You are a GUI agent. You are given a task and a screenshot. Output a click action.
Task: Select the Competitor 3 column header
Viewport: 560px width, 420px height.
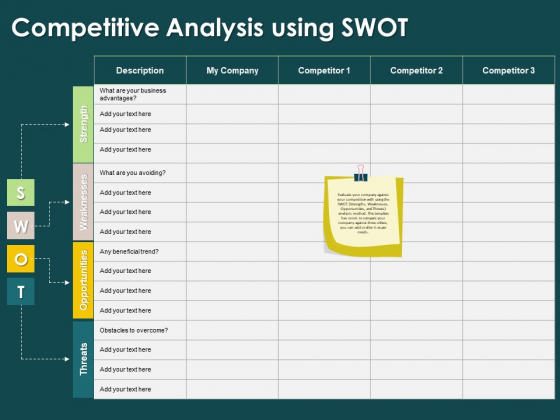pyautogui.click(x=509, y=70)
